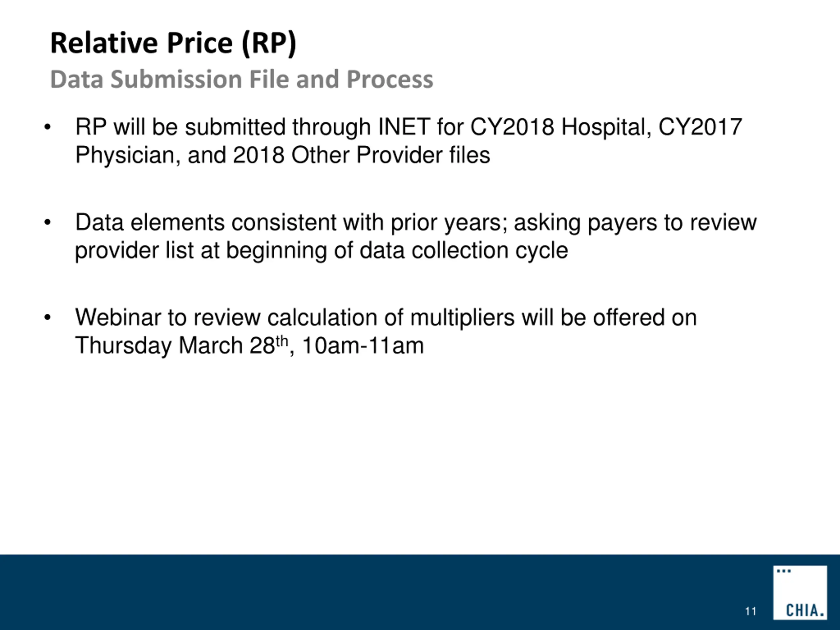Select the slide title 'Relative Price (RP)'
Screen dimensions: 840x630
173,43
